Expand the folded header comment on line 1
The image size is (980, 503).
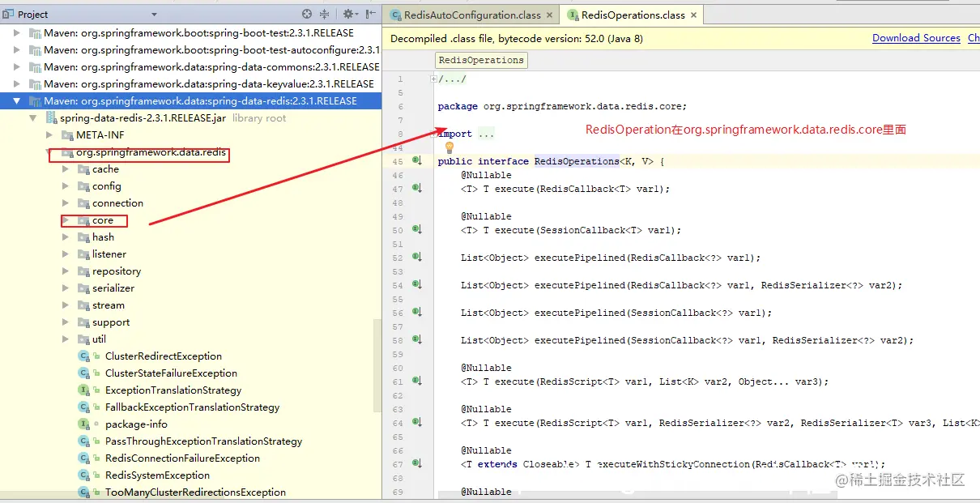[434, 79]
